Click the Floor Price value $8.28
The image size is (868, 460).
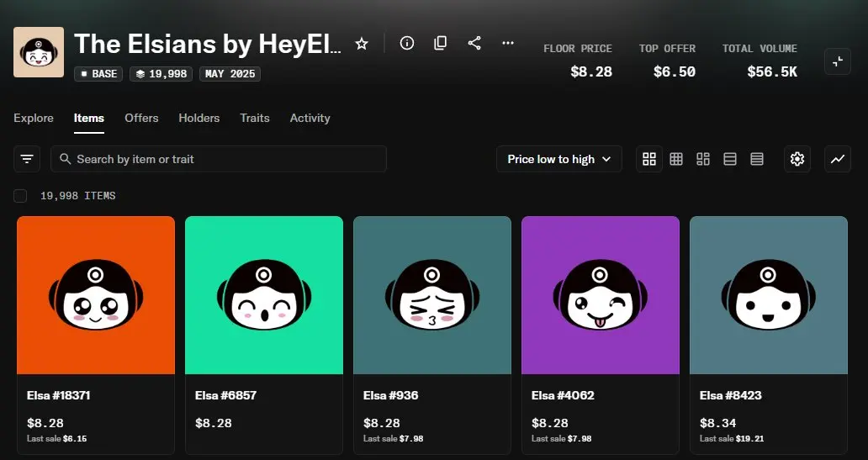(591, 71)
